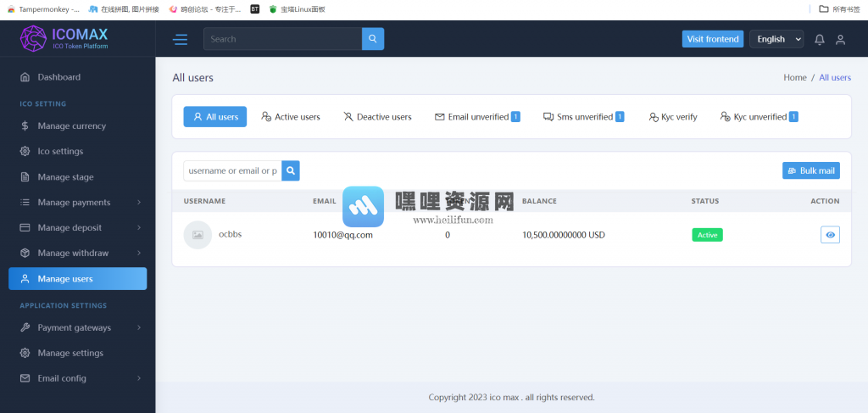
Task: Focus the top Search field
Action: click(x=282, y=39)
